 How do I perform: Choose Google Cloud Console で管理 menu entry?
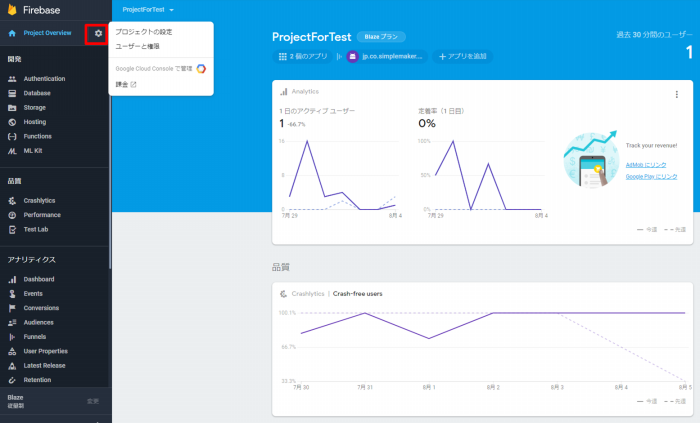pos(161,69)
